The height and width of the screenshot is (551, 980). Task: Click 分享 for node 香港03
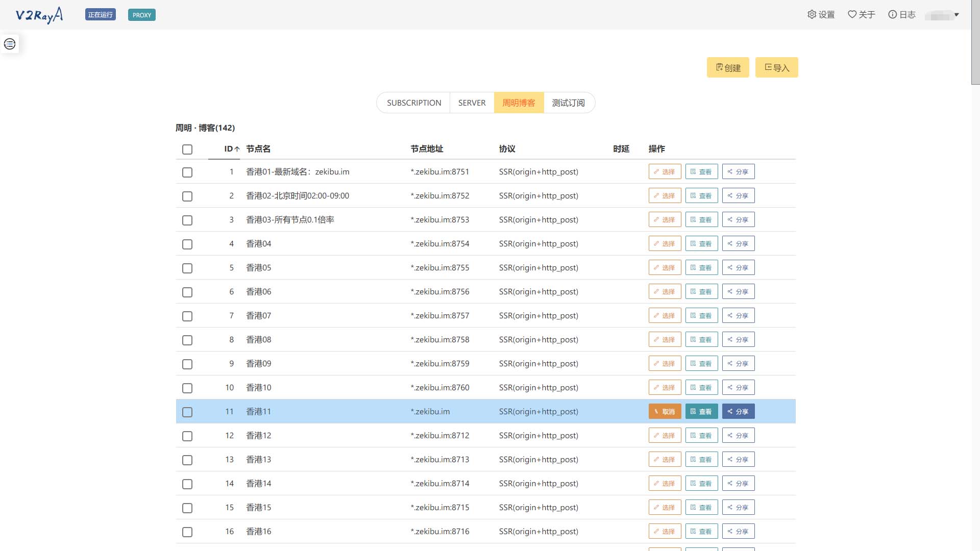click(x=738, y=219)
